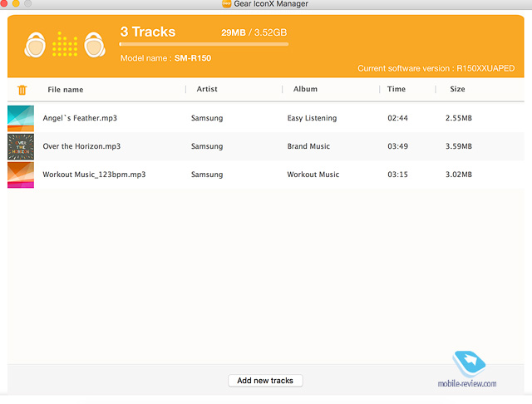Sort by the Size column header
Screen dimensions: 532x404
click(x=457, y=89)
